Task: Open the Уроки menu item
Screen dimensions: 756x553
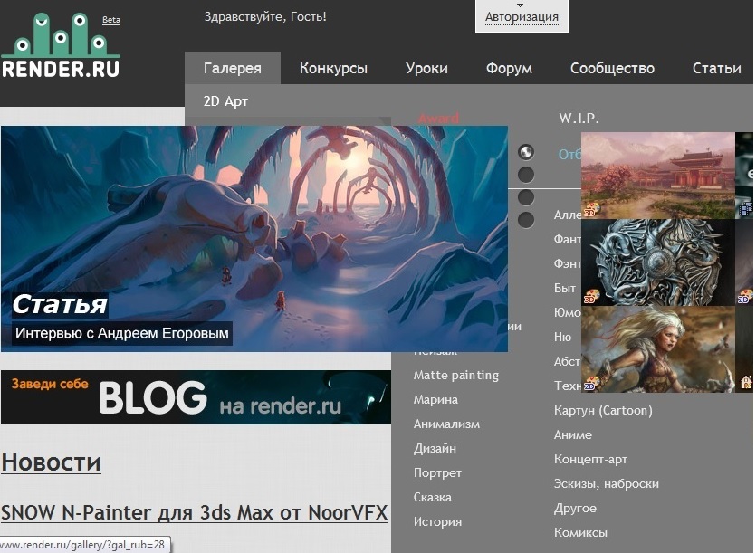Action: tap(426, 68)
